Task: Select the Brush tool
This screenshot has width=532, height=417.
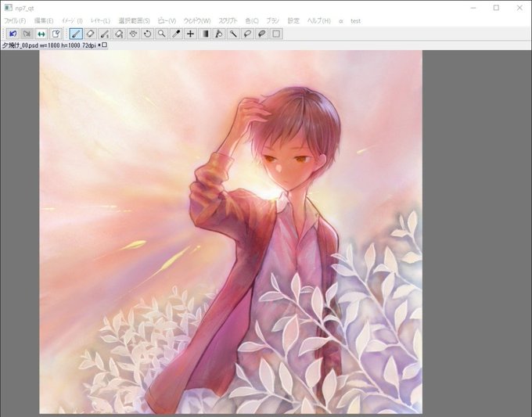Action: 76,34
